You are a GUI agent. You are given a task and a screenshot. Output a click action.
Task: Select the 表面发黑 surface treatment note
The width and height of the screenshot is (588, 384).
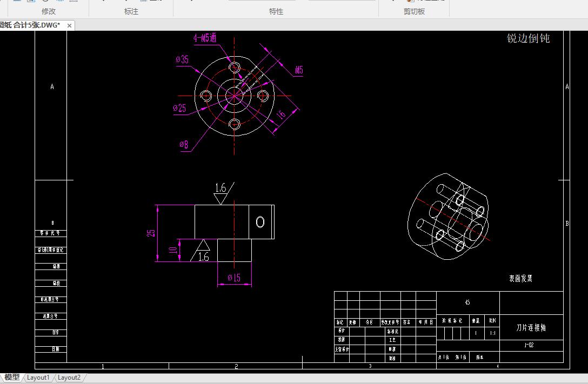pos(520,278)
